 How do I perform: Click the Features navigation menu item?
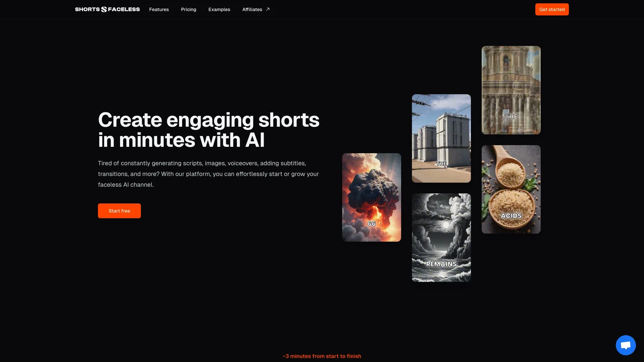click(x=159, y=9)
